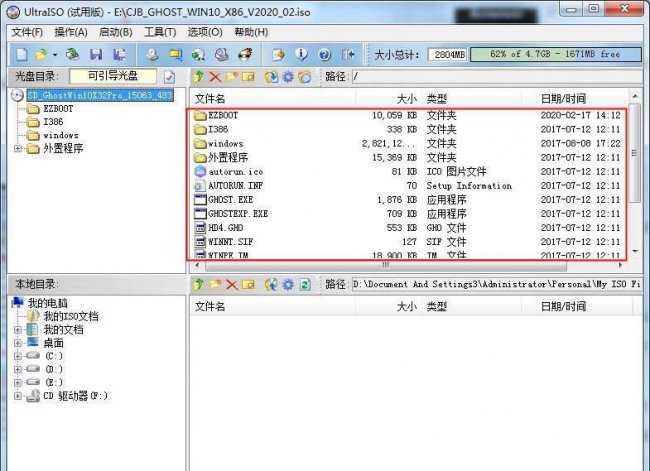The image size is (650, 471).
Task: Click the Up arrow icon in local pane toolbar
Action: pyautogui.click(x=199, y=284)
